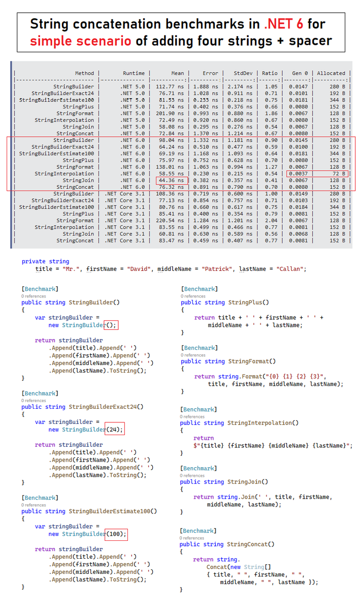Click the "60.81 ns" mean cell

click(x=172, y=233)
